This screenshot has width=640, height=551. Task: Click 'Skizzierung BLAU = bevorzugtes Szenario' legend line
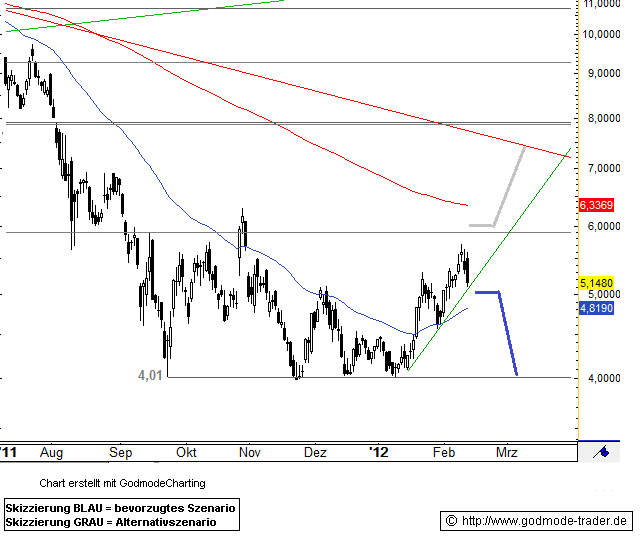coord(120,508)
